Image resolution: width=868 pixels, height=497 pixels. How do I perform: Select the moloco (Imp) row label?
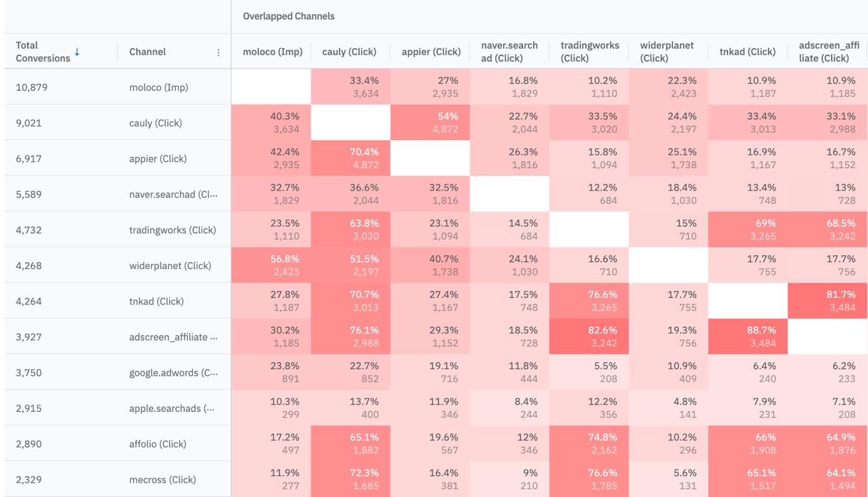[158, 87]
